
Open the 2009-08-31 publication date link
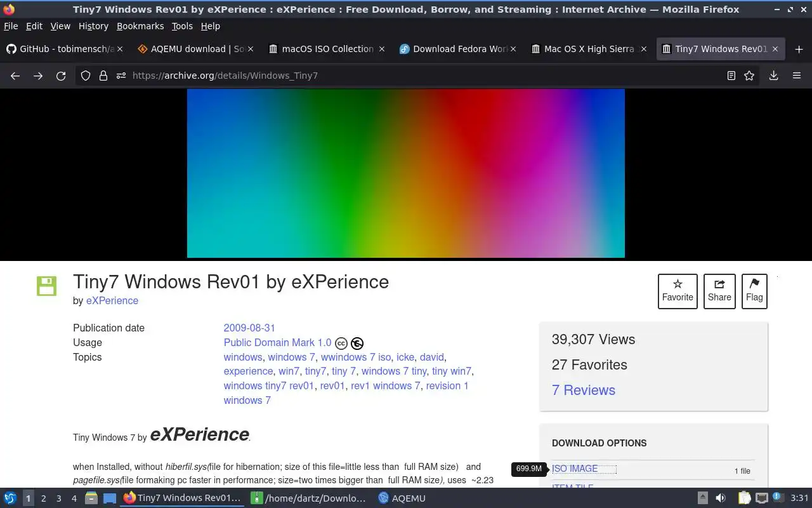pos(249,328)
